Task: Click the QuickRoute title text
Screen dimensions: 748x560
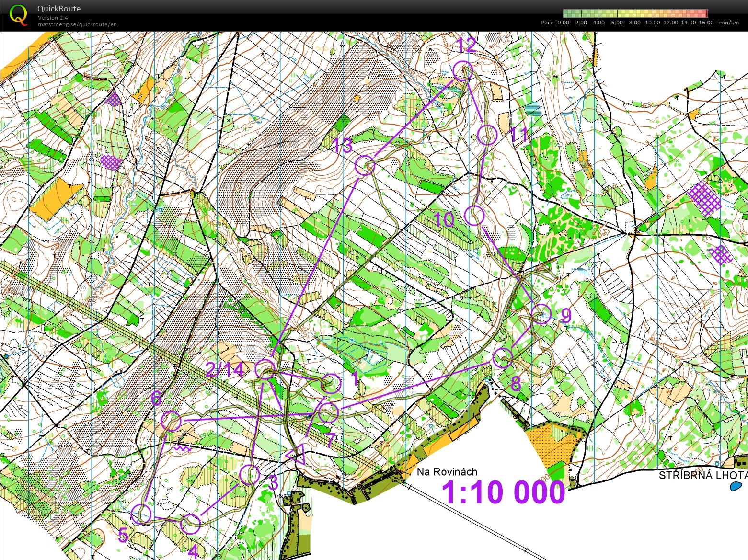Action: (59, 9)
